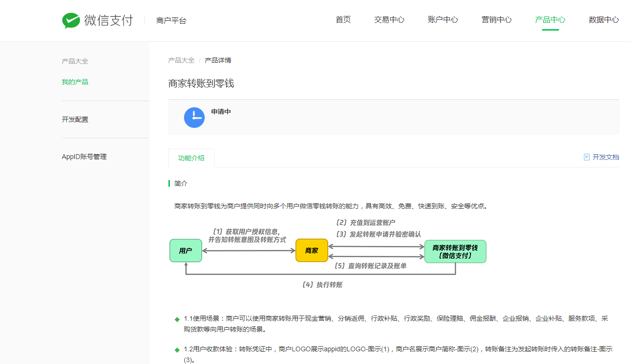Image resolution: width=631 pixels, height=364 pixels.
Task: Open 开发配置 in the sidebar
Action: click(75, 119)
